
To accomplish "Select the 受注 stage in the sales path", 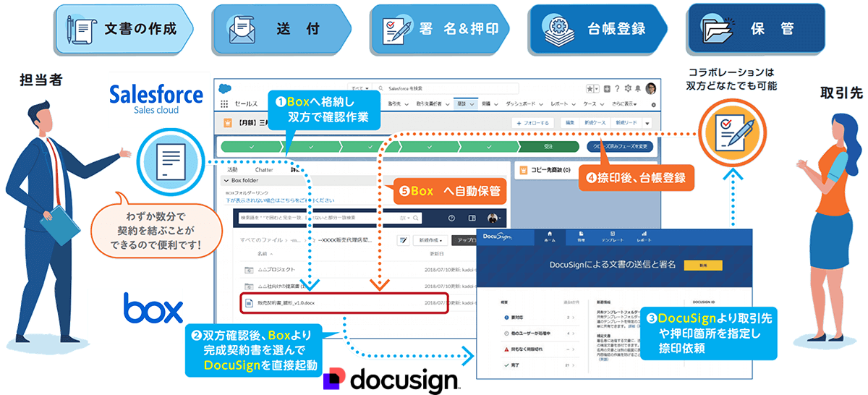I will click(x=548, y=146).
